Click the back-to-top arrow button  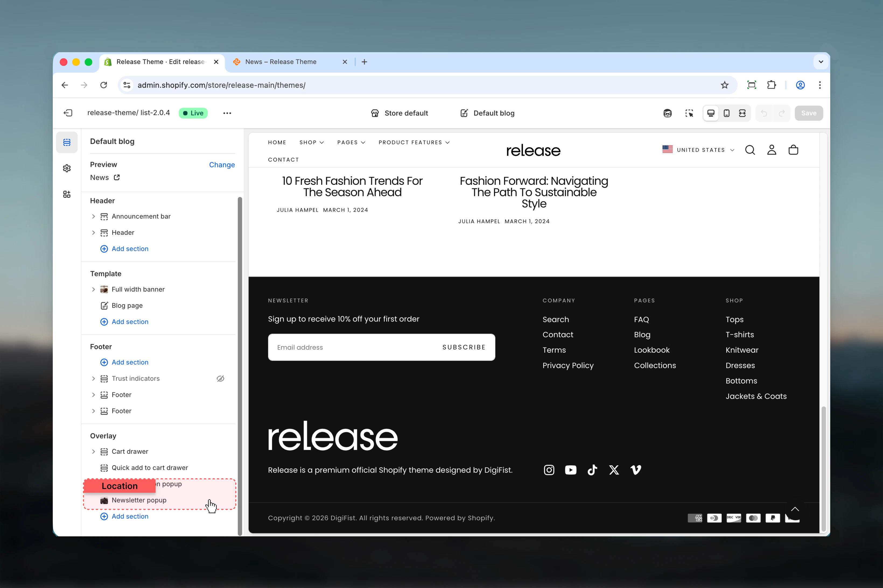[x=795, y=509]
